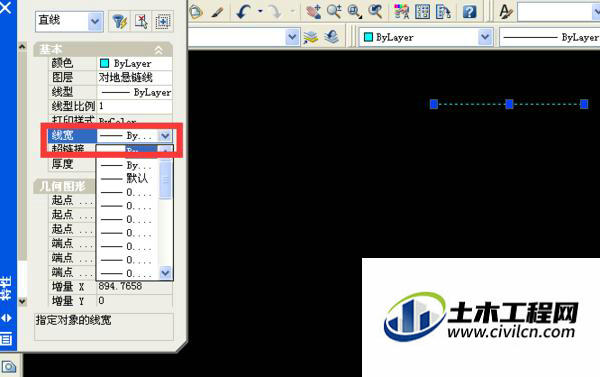Image resolution: width=600 pixels, height=377 pixels.
Task: Click the Help question mark icon
Action: (x=469, y=12)
